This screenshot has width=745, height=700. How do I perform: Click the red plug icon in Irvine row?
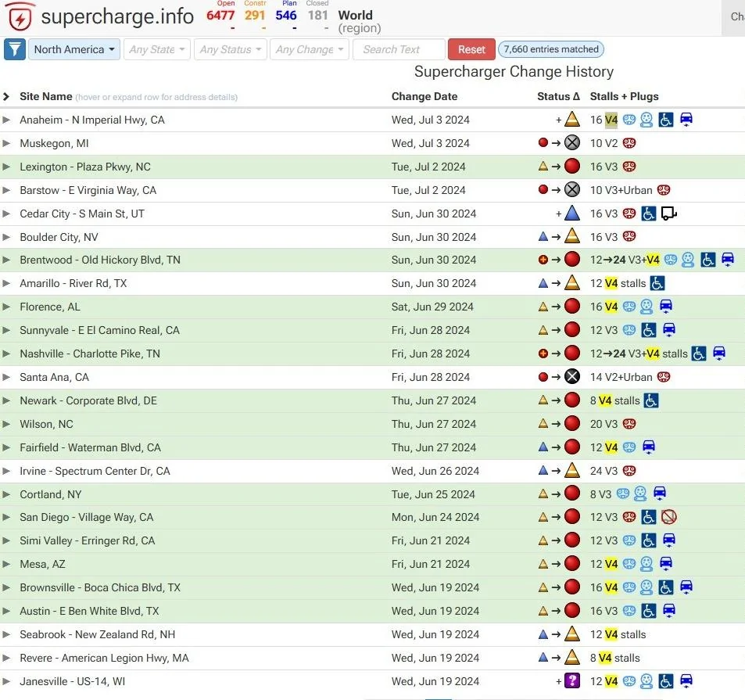click(x=629, y=471)
